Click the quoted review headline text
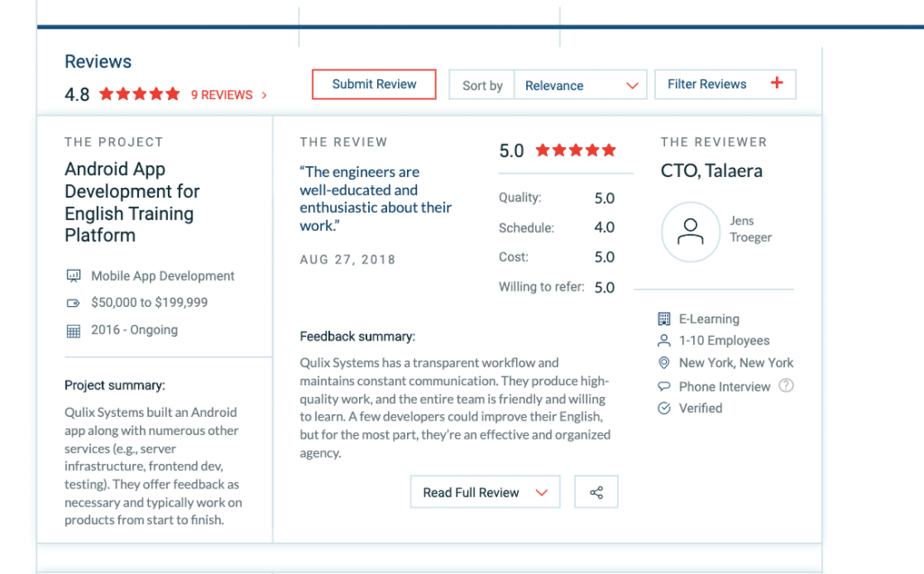The height and width of the screenshot is (574, 924). (x=374, y=199)
